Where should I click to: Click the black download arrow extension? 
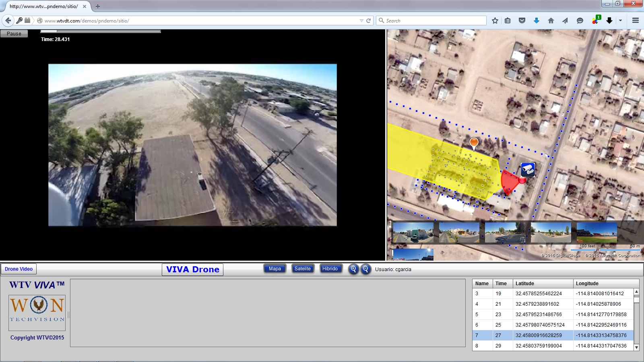click(x=609, y=21)
